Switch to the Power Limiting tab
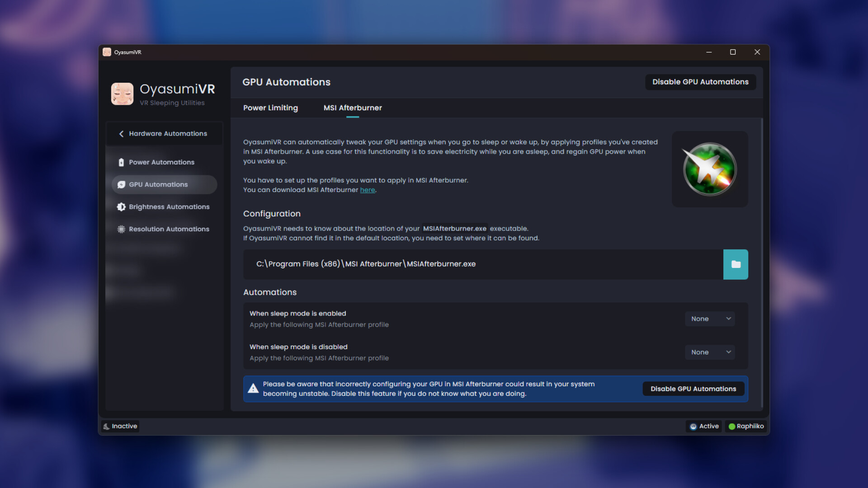This screenshot has width=868, height=488. 270,108
